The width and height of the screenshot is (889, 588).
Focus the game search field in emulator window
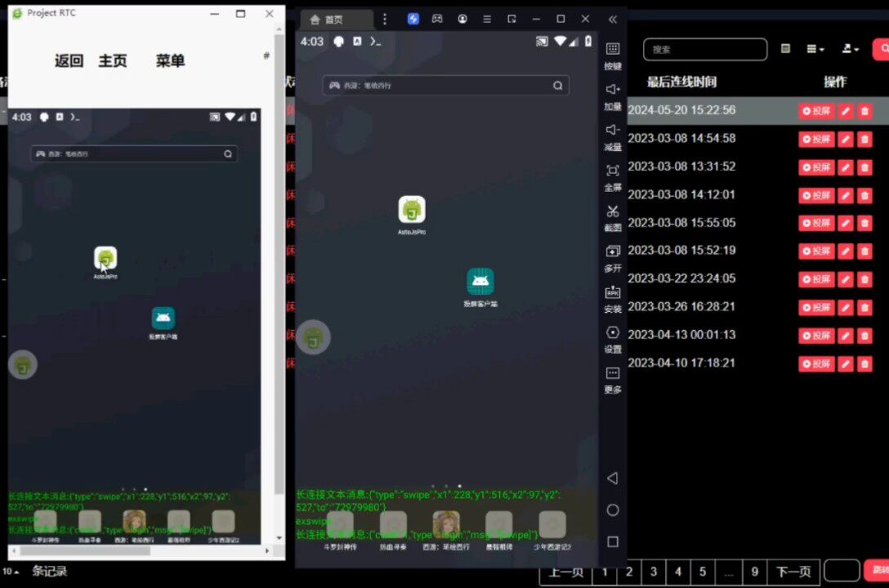coord(445,86)
